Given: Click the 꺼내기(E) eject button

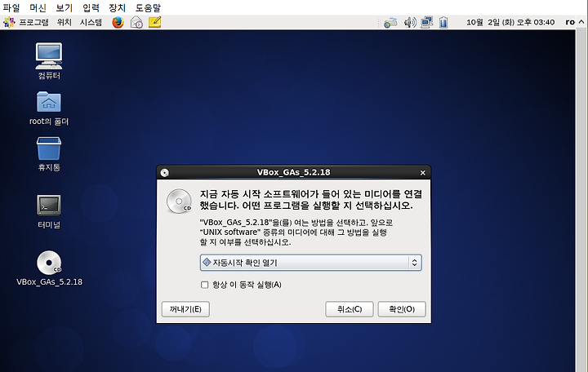Looking at the screenshot, I should point(185,309).
